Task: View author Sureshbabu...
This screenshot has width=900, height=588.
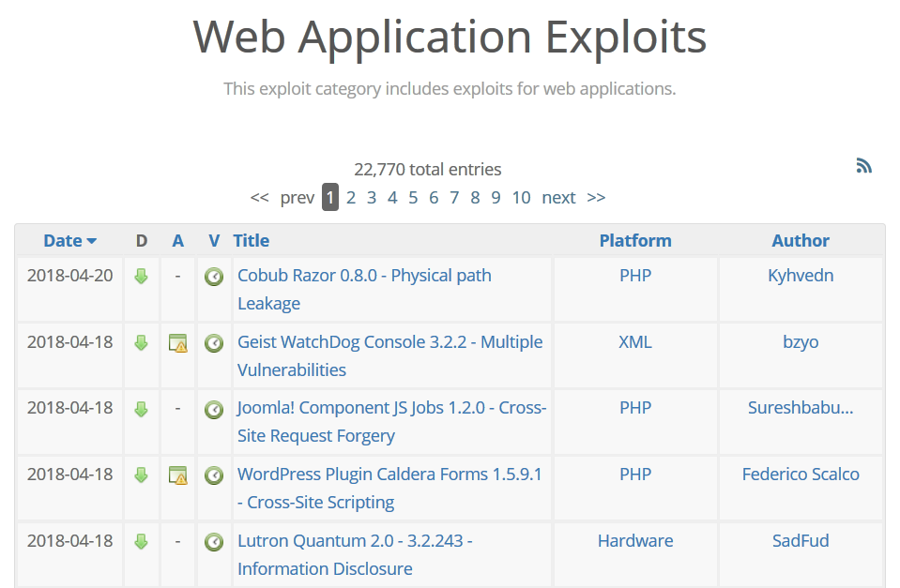Action: pyautogui.click(x=801, y=408)
